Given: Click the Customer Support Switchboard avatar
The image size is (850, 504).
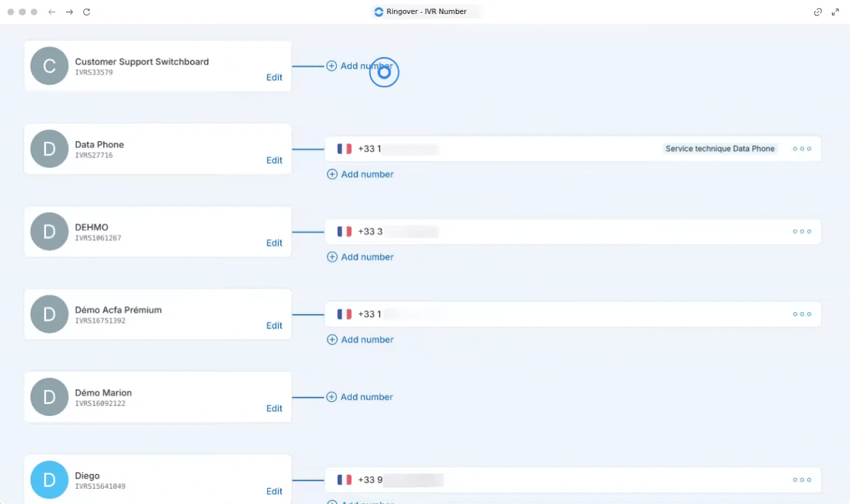Looking at the screenshot, I should point(49,66).
